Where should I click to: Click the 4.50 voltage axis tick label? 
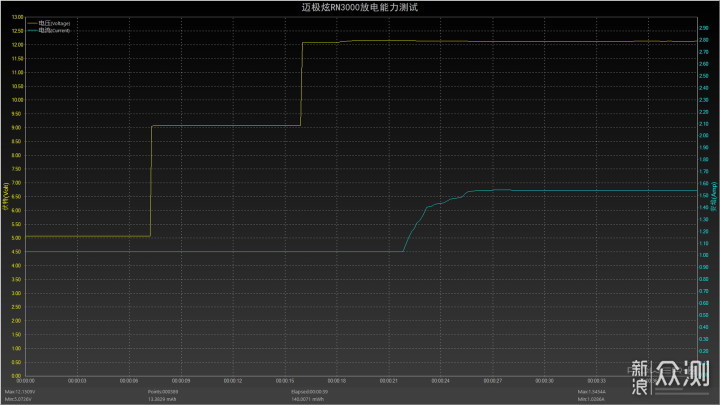point(17,252)
